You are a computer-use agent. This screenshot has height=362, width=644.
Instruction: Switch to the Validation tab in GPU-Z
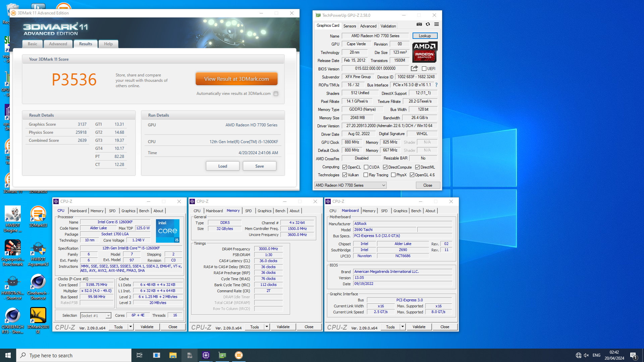coord(388,26)
